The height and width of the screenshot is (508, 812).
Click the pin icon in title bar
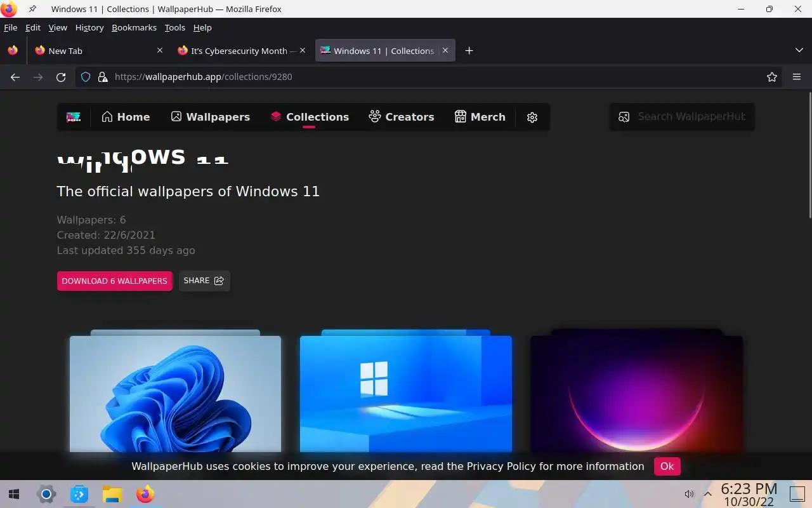coord(32,9)
